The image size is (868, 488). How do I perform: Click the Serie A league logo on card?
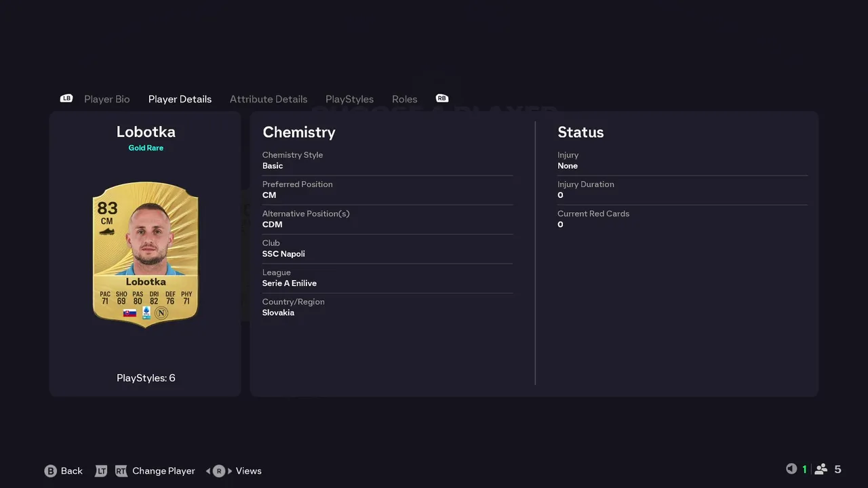click(x=146, y=312)
